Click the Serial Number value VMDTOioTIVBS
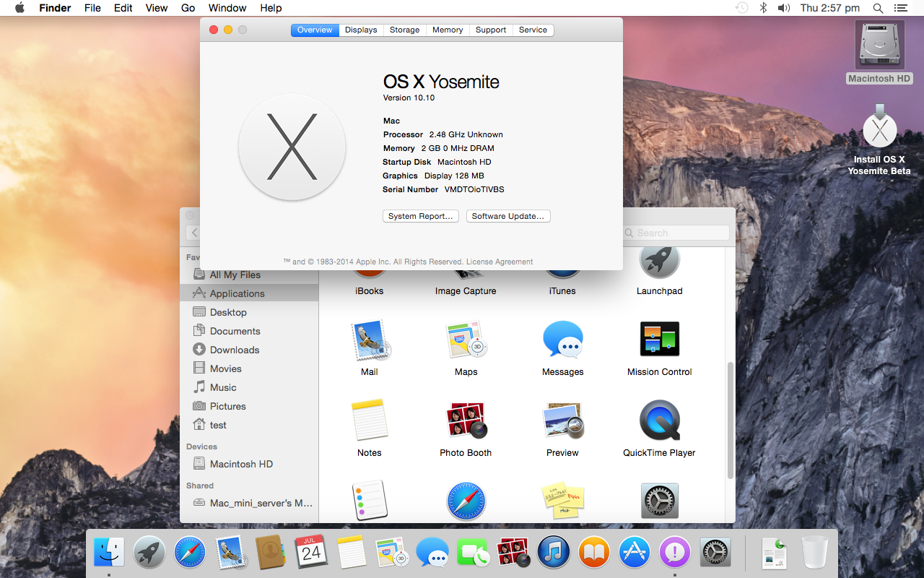Image resolution: width=924 pixels, height=578 pixels. tap(474, 189)
